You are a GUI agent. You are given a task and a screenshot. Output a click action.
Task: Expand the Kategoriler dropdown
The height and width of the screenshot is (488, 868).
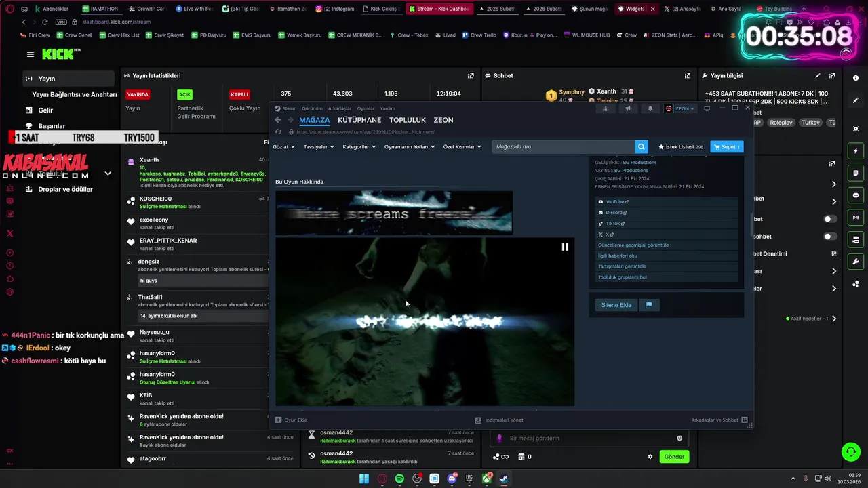click(x=359, y=146)
